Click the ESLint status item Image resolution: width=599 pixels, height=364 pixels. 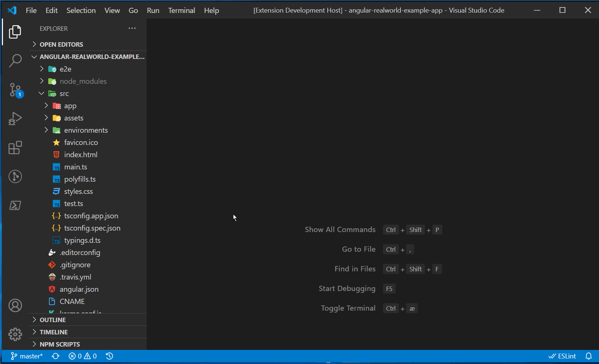562,356
